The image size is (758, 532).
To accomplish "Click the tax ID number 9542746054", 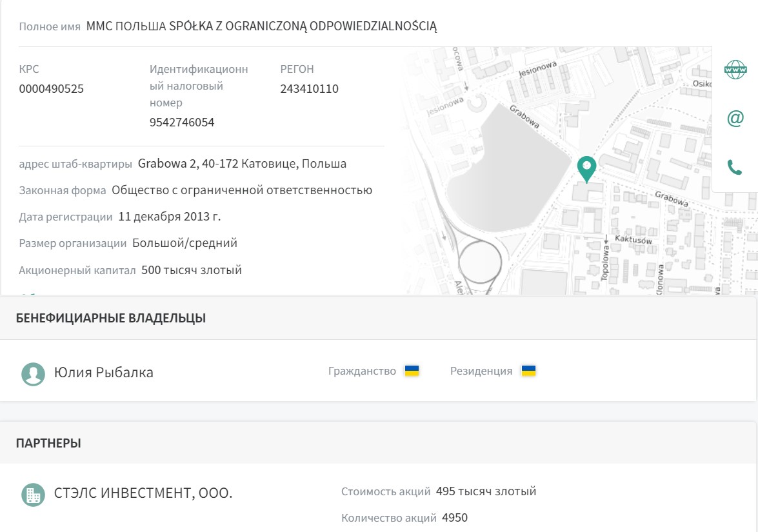I will point(182,123).
